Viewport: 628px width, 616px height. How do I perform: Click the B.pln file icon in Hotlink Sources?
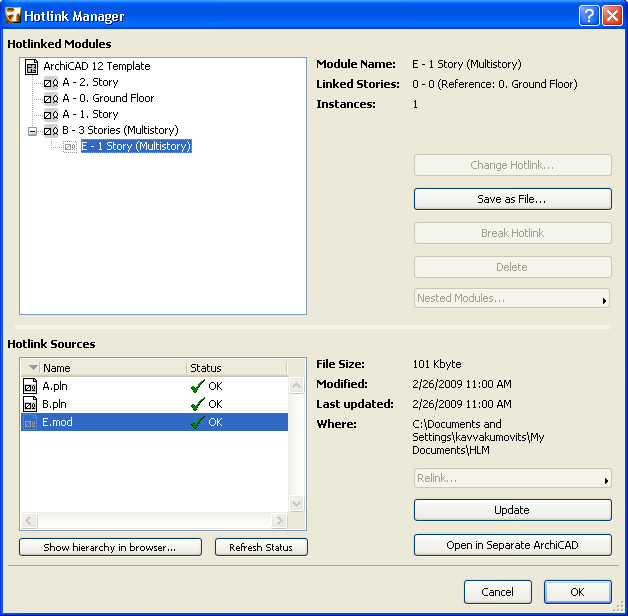point(30,404)
